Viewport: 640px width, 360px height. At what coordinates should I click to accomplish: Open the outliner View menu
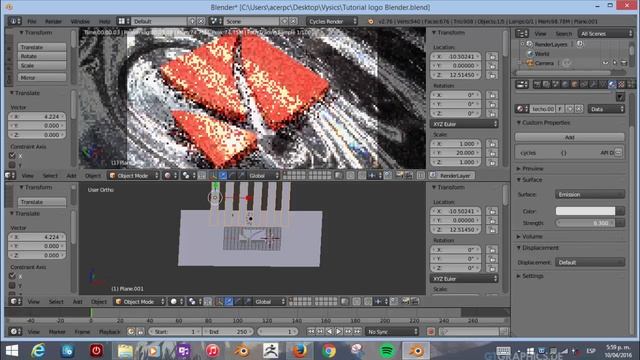tap(540, 33)
